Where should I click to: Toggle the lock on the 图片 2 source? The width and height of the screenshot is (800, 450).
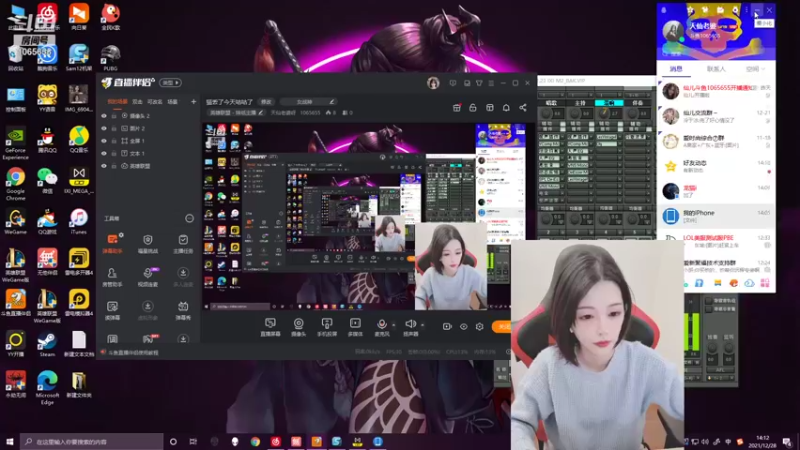(114, 129)
